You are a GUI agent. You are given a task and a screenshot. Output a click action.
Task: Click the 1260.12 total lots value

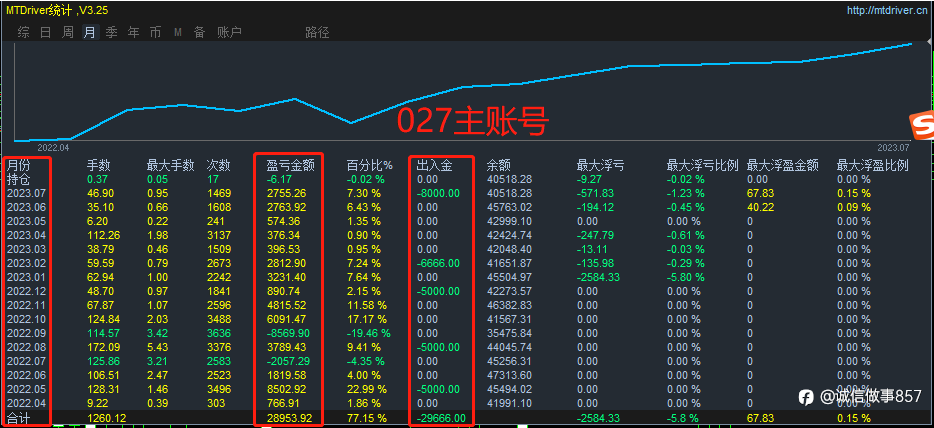click(107, 418)
